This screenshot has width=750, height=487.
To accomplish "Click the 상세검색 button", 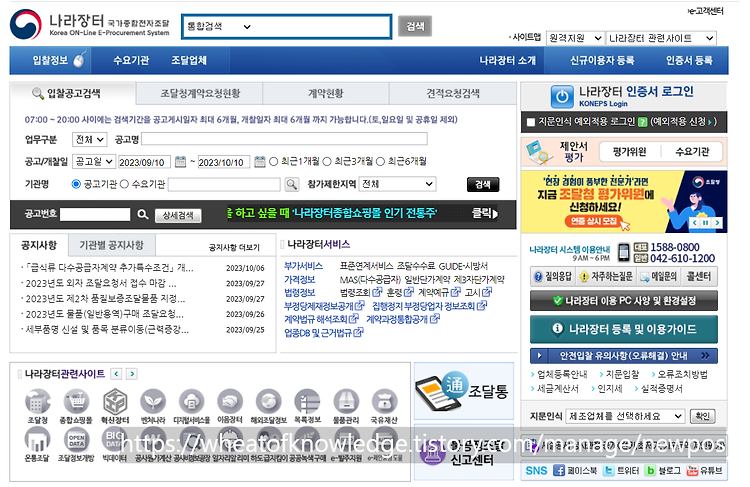I will pyautogui.click(x=178, y=215).
